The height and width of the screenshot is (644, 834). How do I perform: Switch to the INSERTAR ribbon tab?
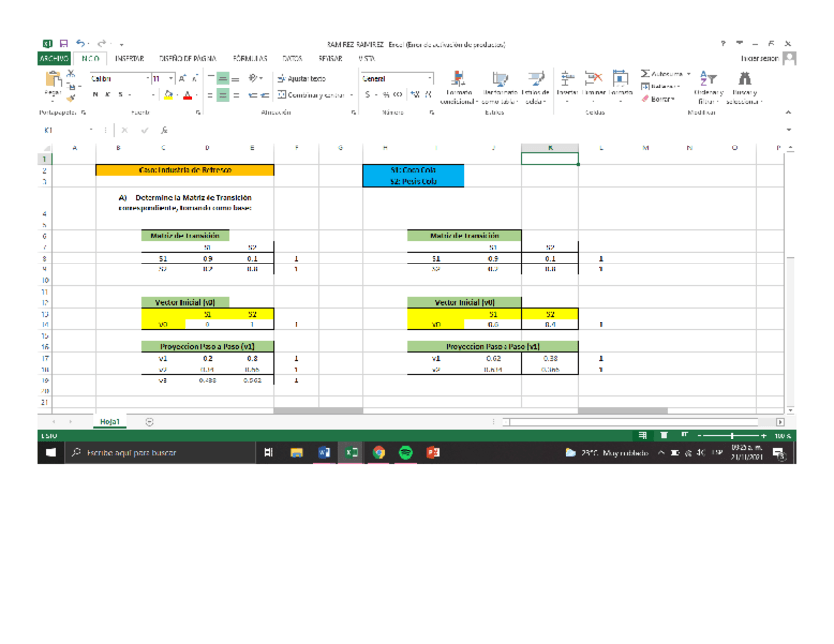click(x=129, y=59)
